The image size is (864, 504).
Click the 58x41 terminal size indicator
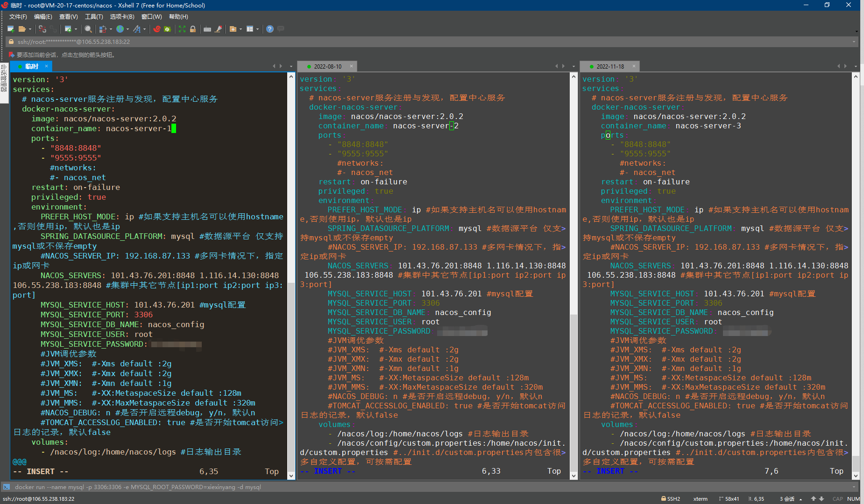coord(729,499)
